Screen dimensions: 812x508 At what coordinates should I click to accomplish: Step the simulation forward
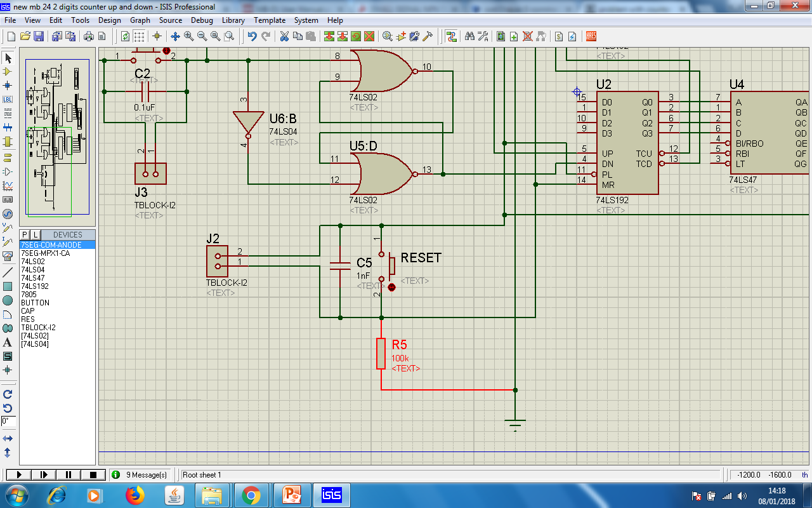[44, 474]
